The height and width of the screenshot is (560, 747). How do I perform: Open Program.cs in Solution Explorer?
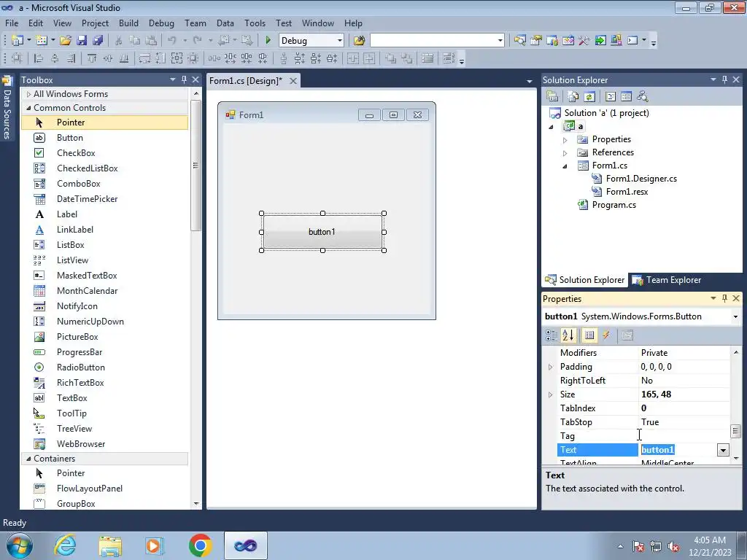614,205
